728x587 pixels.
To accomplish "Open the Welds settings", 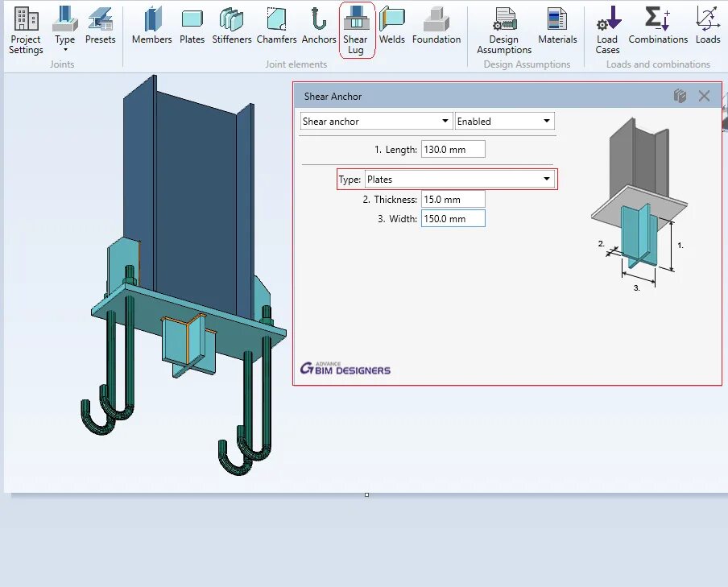I will click(x=392, y=26).
